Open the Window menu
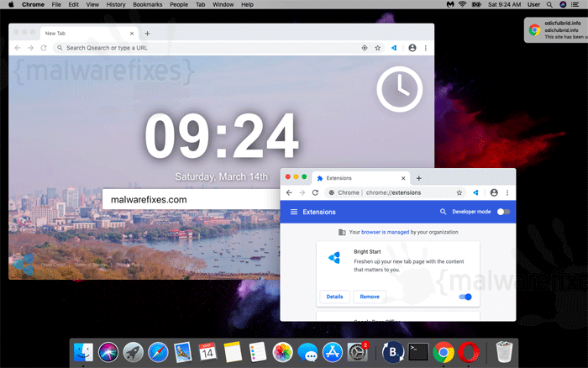Image resolution: width=588 pixels, height=368 pixels. click(x=223, y=4)
